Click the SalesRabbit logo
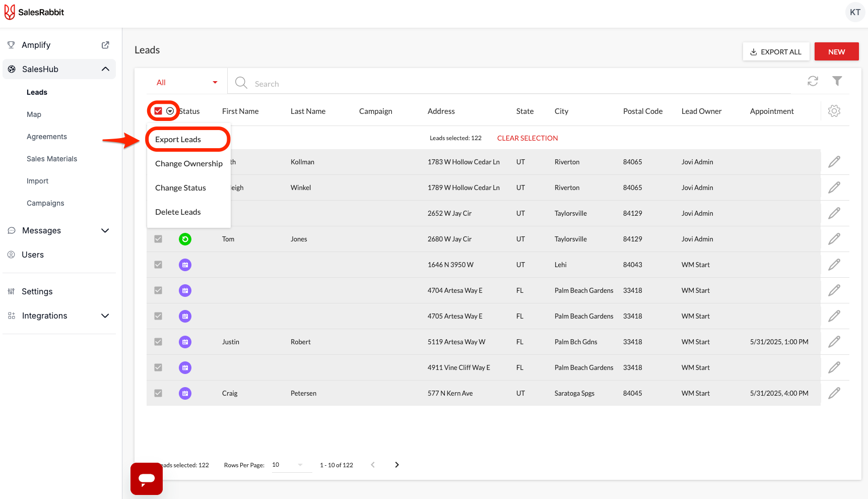The width and height of the screenshot is (868, 499). click(34, 12)
